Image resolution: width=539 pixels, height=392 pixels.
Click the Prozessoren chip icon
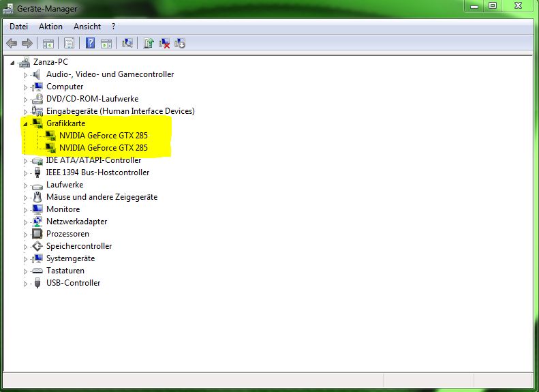[37, 234]
